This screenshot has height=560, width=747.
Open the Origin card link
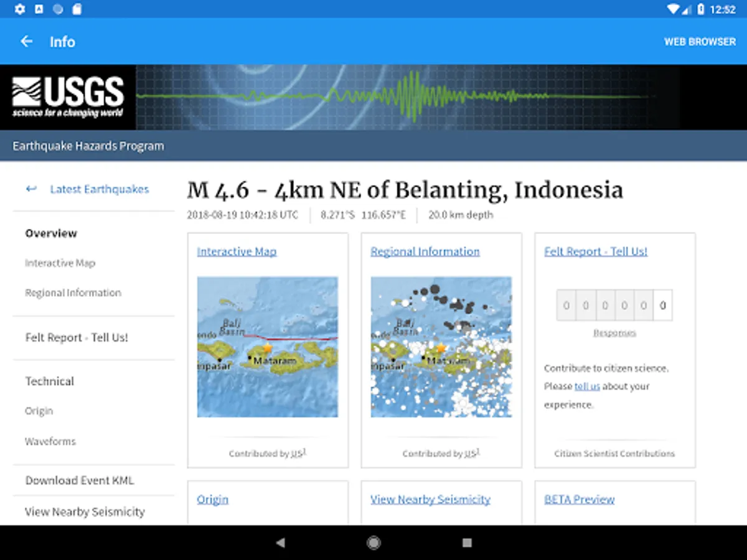coord(212,500)
